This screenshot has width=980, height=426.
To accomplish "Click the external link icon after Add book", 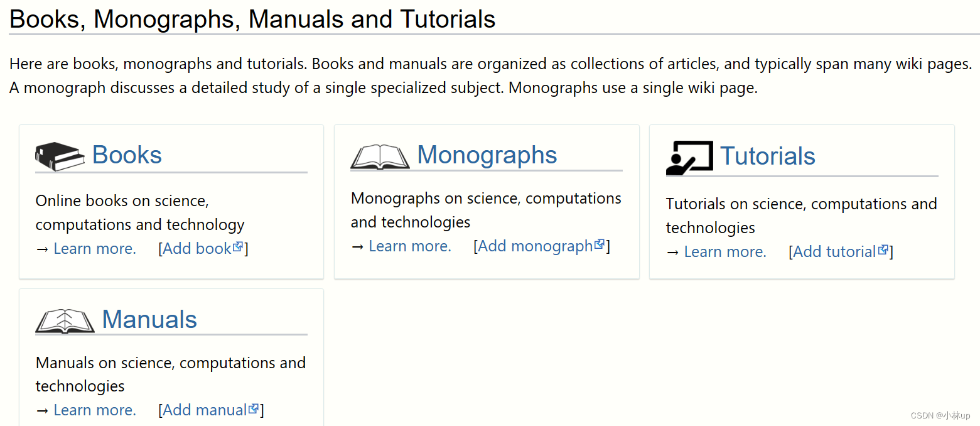I will [x=239, y=246].
